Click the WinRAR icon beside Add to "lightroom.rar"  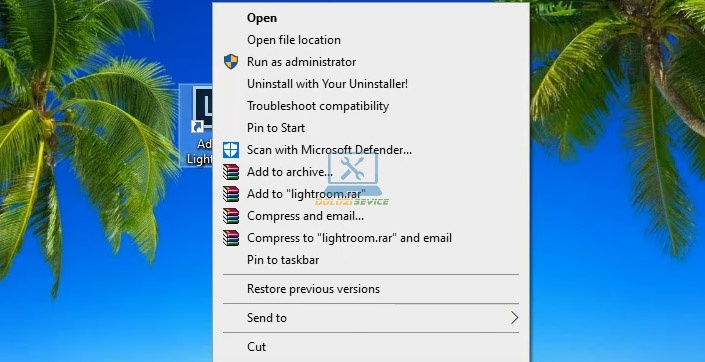[x=231, y=194]
